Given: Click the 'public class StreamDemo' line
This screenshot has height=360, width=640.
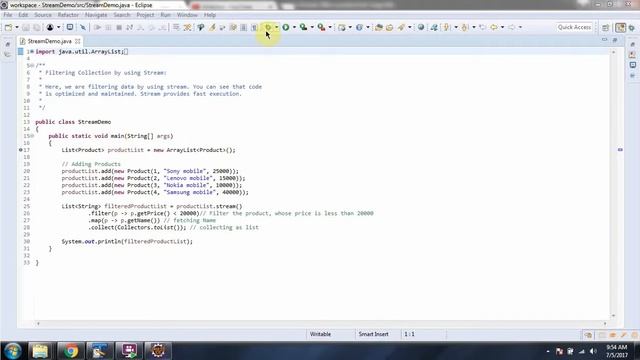Looking at the screenshot, I should pyautogui.click(x=73, y=122).
